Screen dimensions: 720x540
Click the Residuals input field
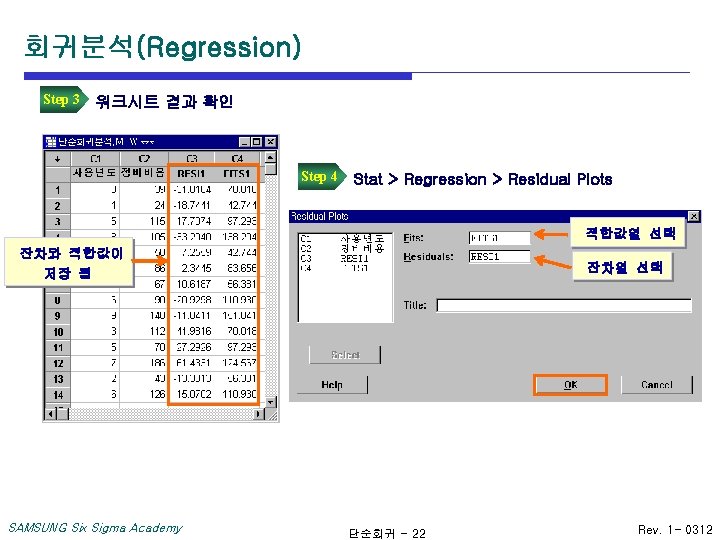click(499, 257)
